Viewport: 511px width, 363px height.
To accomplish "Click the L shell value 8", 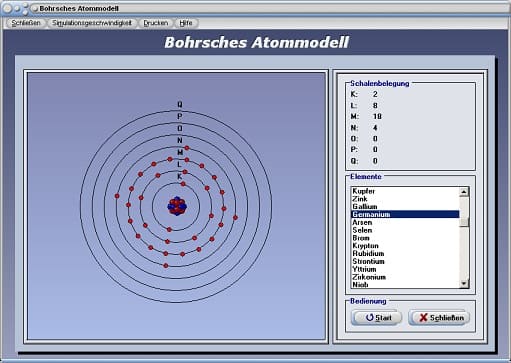I will (375, 106).
